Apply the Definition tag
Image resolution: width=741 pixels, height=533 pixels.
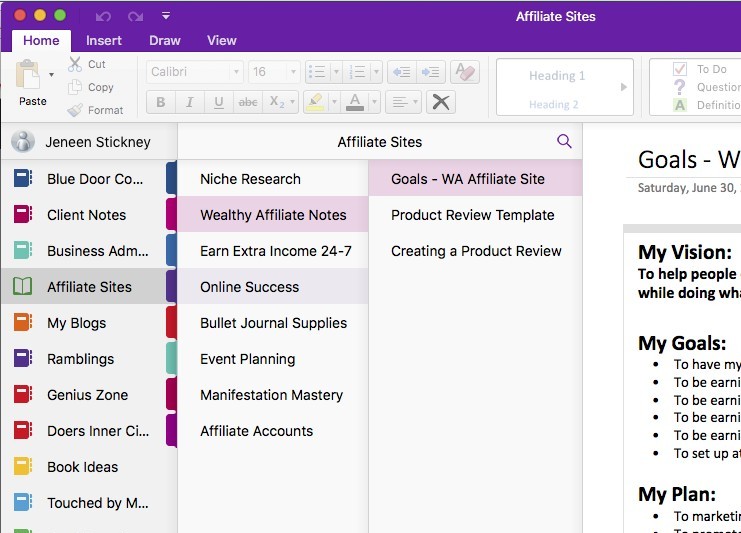coord(707,105)
